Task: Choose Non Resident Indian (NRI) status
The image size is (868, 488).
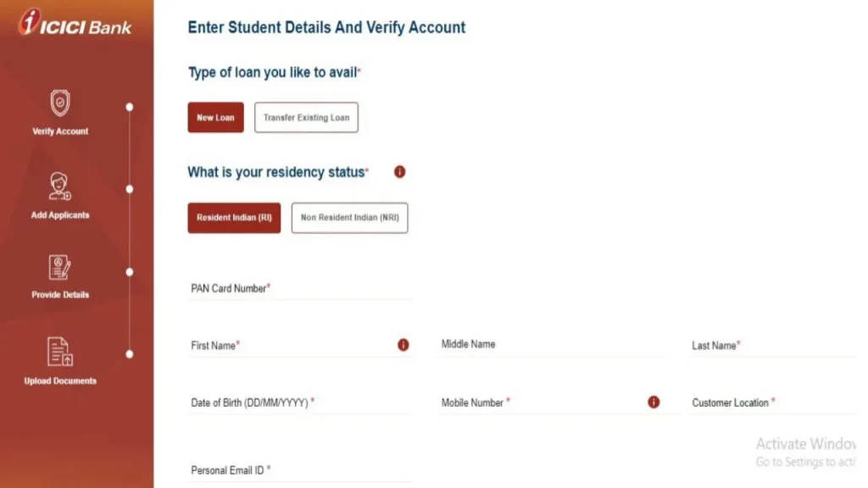Action: (349, 218)
